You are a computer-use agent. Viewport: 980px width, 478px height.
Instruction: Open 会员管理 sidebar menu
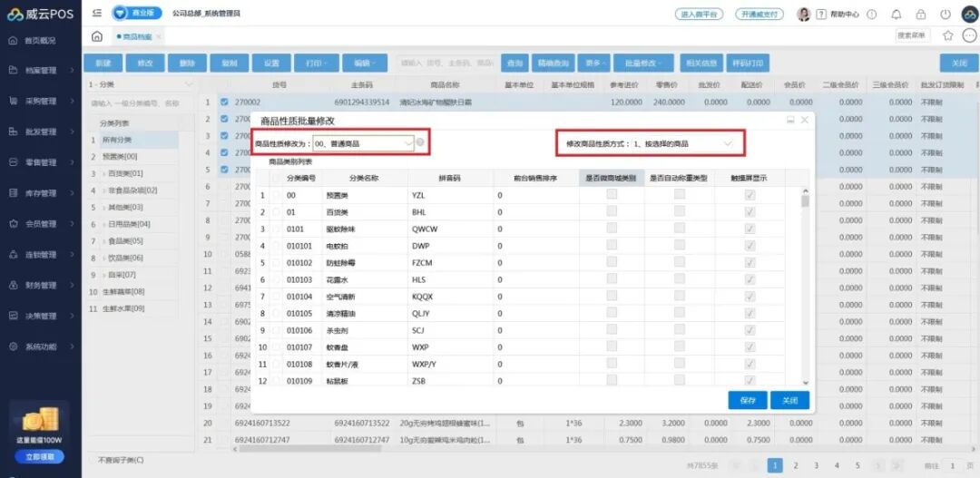[41, 224]
